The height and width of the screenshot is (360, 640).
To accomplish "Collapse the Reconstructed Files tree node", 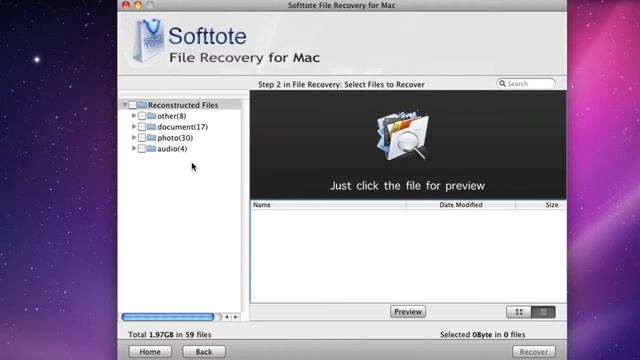I will (124, 105).
